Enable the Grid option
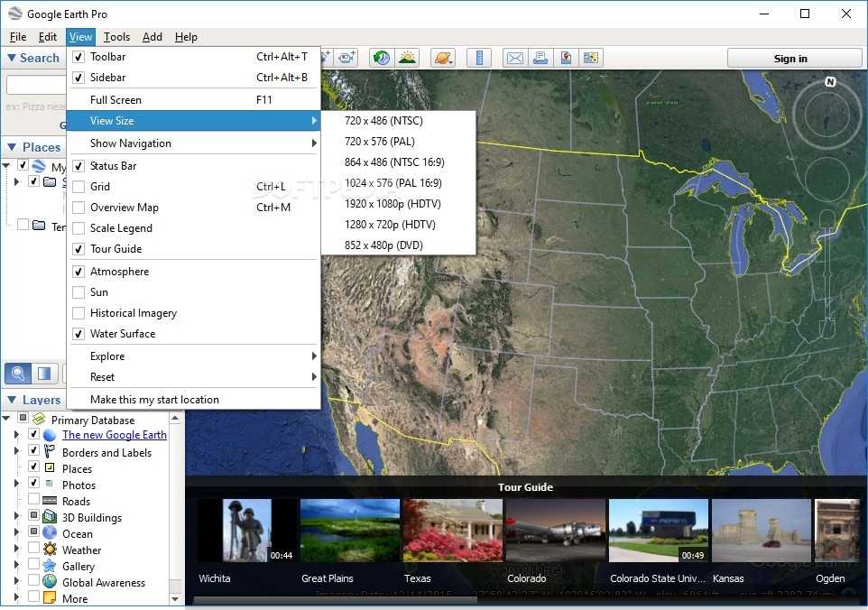This screenshot has width=868, height=610. (x=78, y=187)
